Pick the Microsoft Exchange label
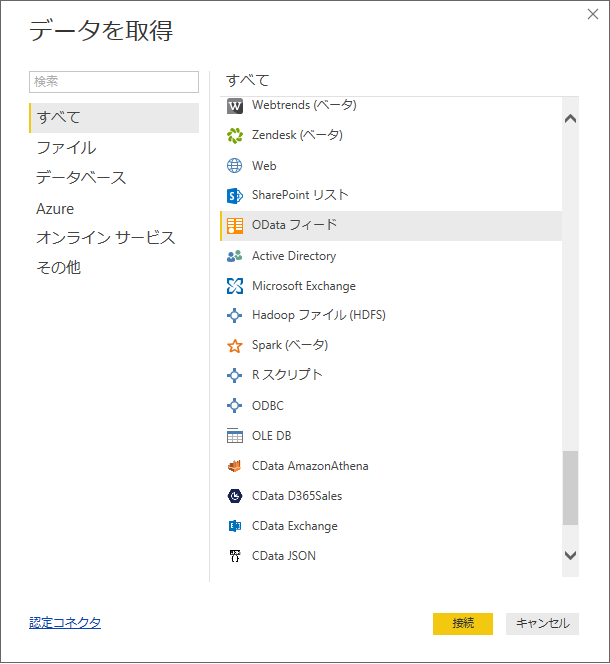 point(304,286)
